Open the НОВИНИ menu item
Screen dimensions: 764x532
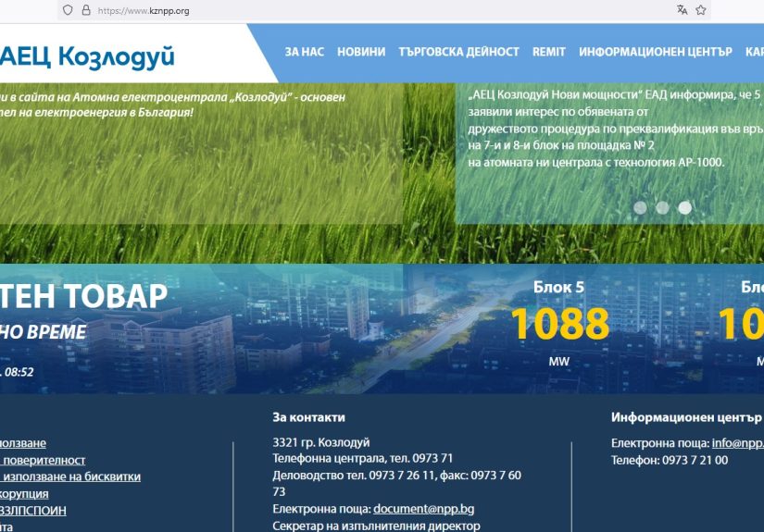click(x=361, y=52)
